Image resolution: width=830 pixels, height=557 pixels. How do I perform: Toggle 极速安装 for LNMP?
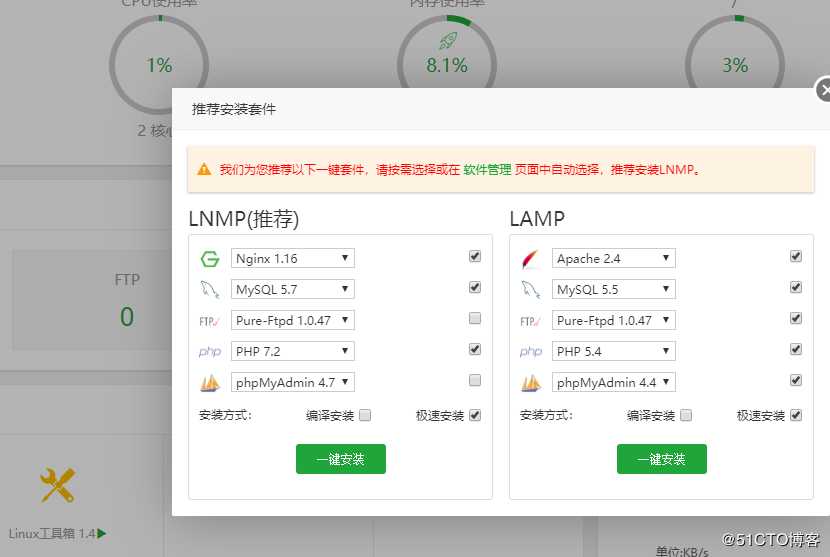click(475, 415)
